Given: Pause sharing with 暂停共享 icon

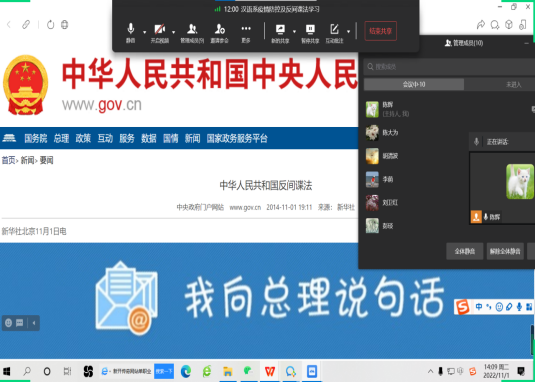Looking at the screenshot, I should tap(310, 33).
